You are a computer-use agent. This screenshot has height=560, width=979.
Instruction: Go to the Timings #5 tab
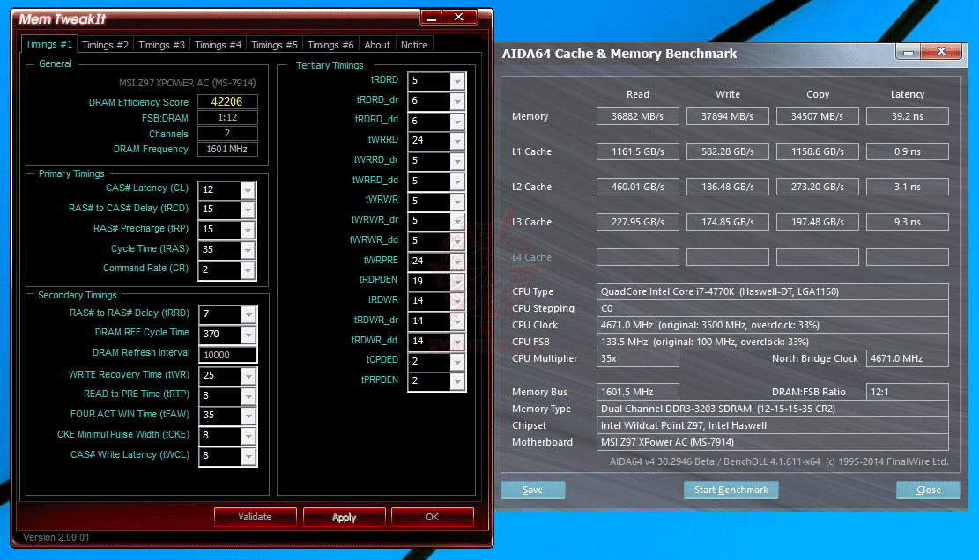point(273,45)
